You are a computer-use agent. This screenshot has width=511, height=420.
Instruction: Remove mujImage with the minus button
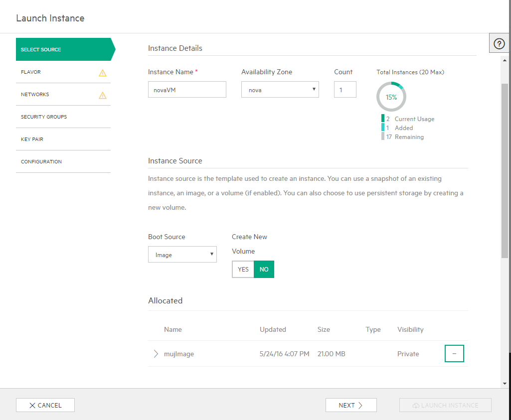pyautogui.click(x=454, y=353)
